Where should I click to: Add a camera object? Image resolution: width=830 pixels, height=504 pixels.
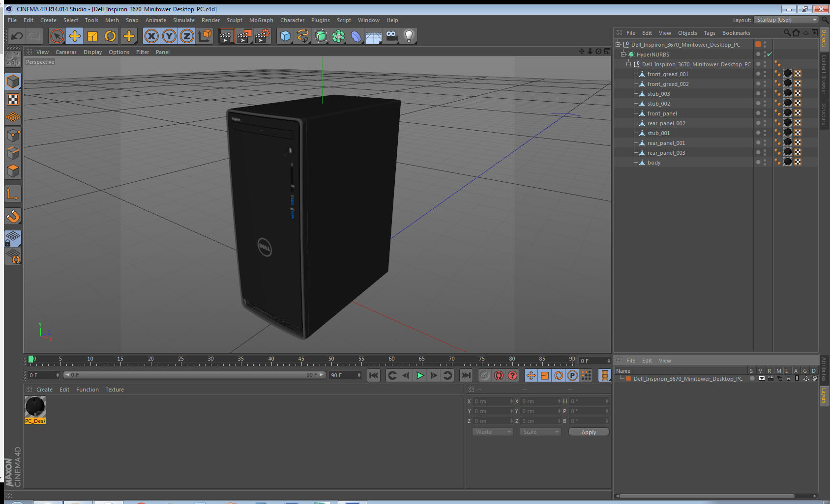click(391, 36)
